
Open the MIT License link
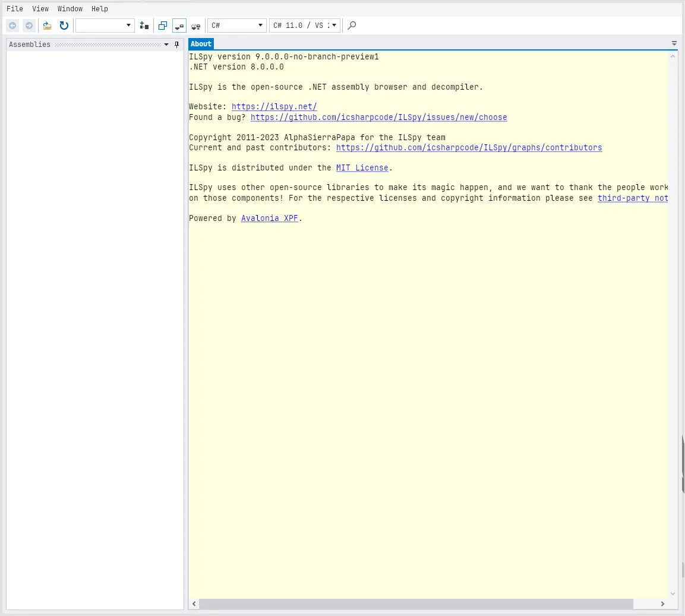[x=362, y=168]
